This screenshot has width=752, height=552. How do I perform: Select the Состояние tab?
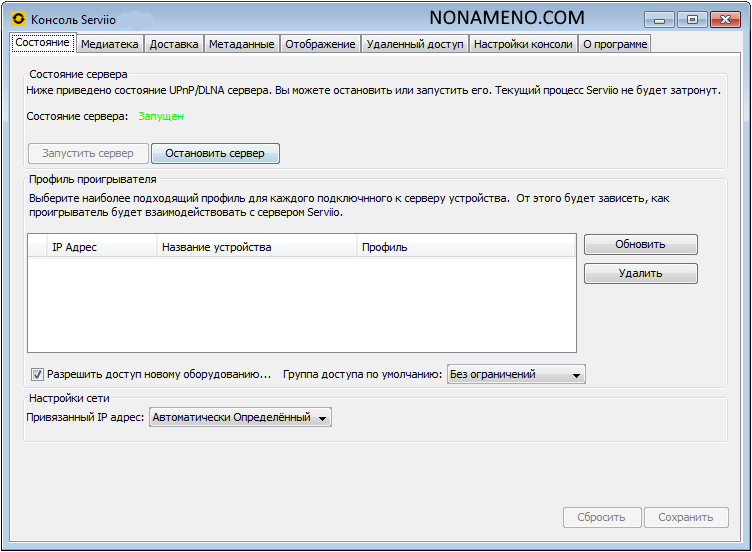point(42,43)
